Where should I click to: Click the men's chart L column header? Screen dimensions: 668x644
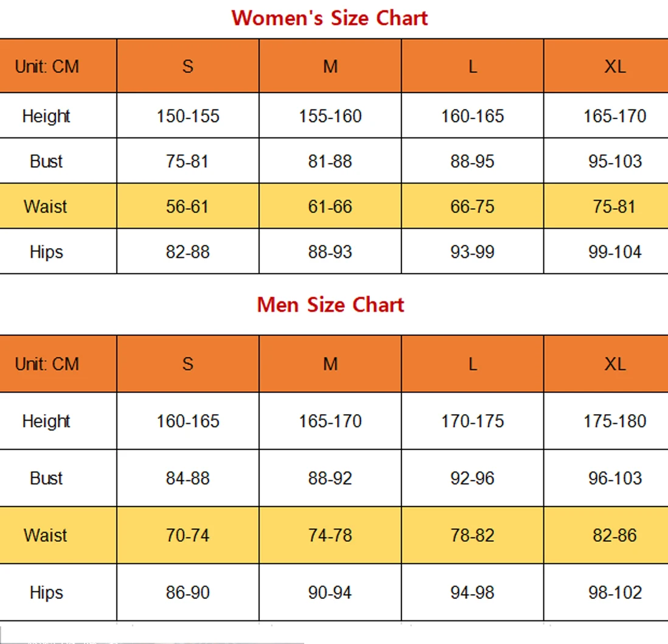click(472, 364)
